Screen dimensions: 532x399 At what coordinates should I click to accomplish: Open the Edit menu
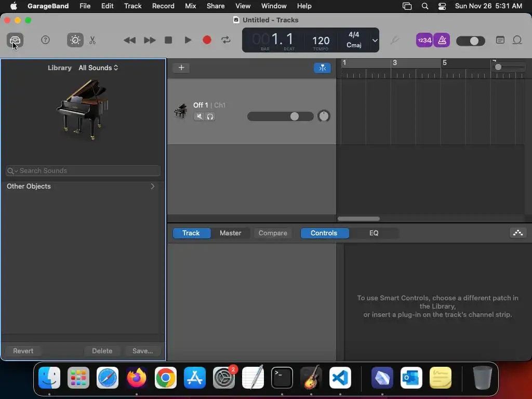coord(107,6)
